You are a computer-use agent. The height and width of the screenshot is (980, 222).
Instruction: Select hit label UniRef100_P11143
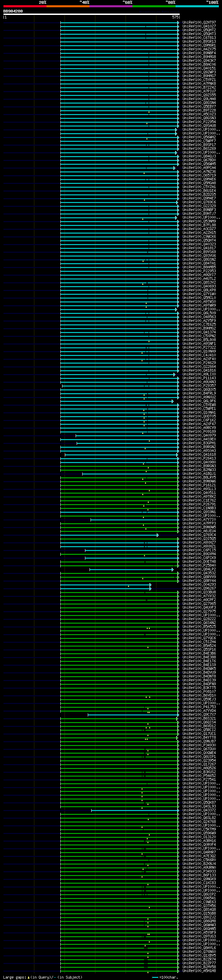(x=199, y=378)
